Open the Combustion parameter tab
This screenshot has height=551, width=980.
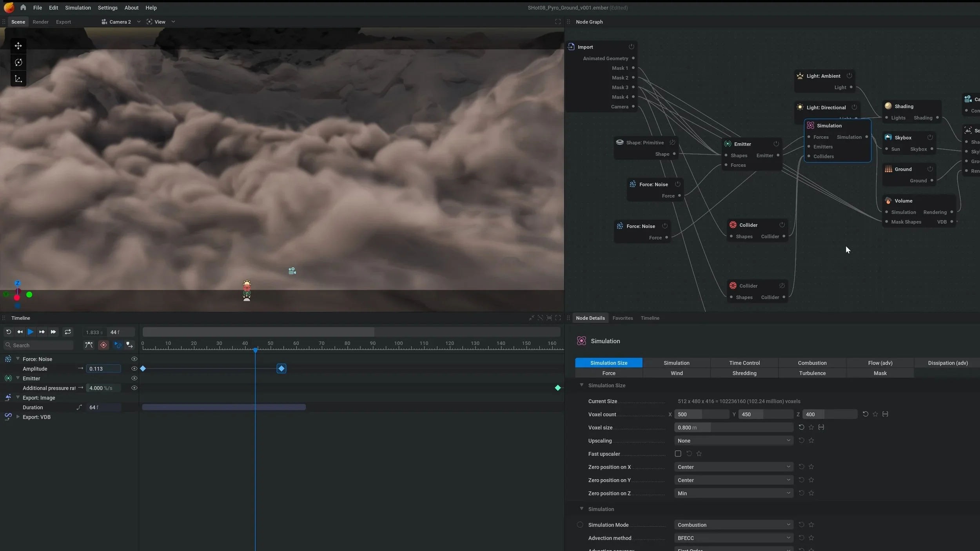[812, 363]
